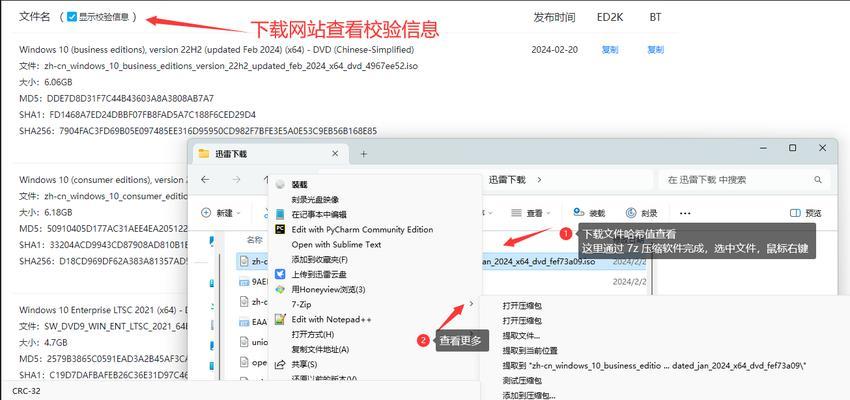Click the 大小 4.7GB line
Image resolution: width=850 pixels, height=400 pixels.
[x=43, y=343]
